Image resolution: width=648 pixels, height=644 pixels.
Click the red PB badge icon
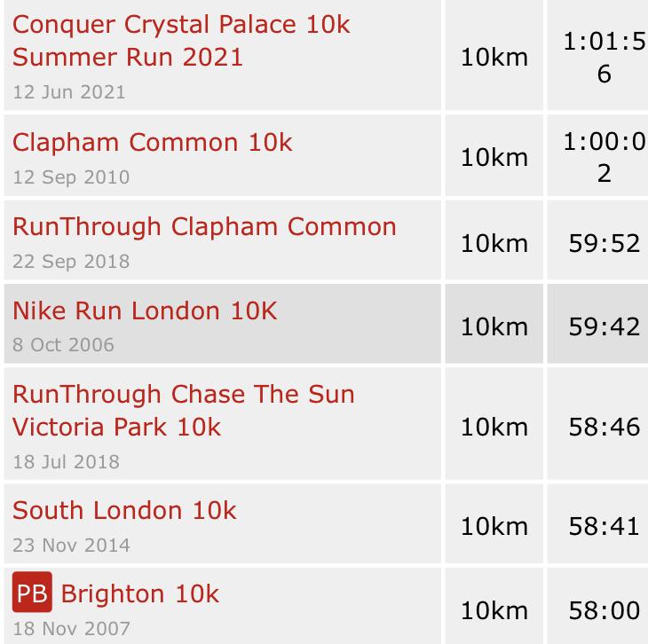[x=32, y=592]
